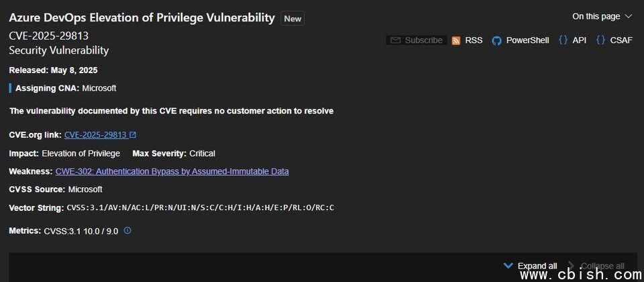644x282 pixels.
Task: Click the CSAF curly braces icon
Action: (600, 40)
